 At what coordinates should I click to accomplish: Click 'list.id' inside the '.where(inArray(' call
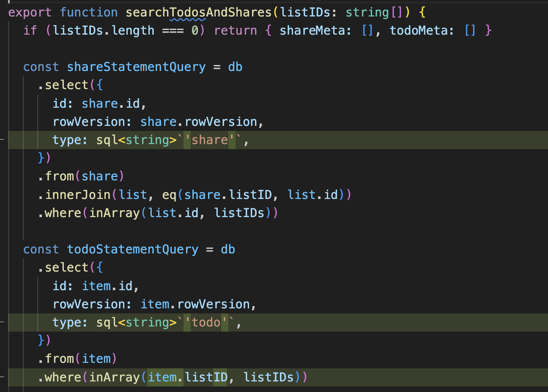pos(173,213)
